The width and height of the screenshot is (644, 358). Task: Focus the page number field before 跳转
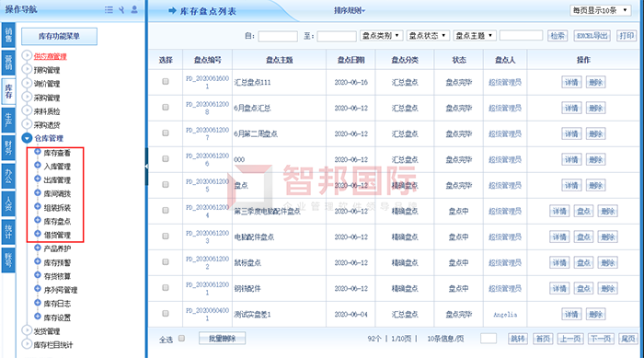coord(489,339)
